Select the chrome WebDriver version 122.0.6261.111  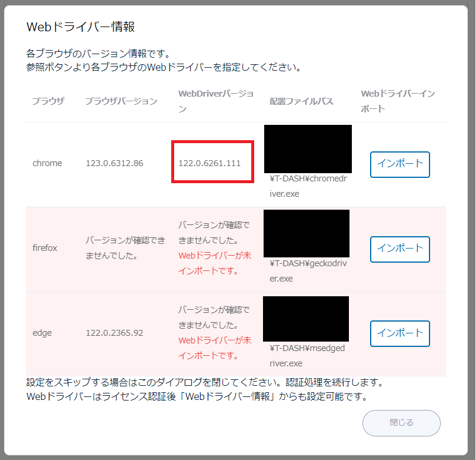click(x=209, y=163)
